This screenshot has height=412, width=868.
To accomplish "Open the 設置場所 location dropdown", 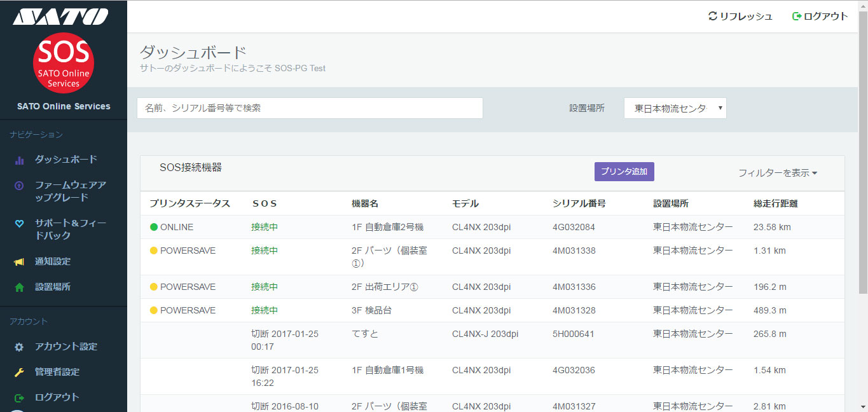I will [x=675, y=108].
